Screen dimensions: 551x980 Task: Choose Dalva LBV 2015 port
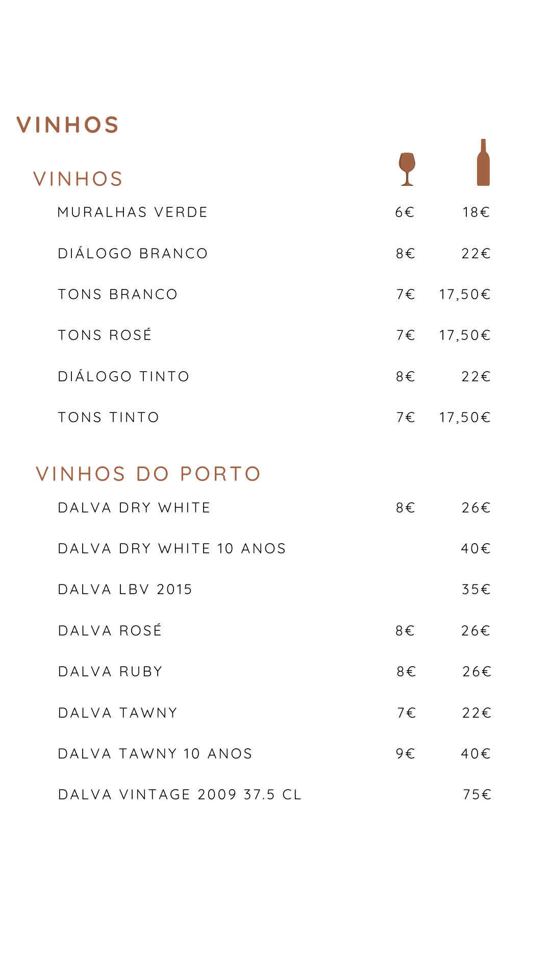point(125,590)
